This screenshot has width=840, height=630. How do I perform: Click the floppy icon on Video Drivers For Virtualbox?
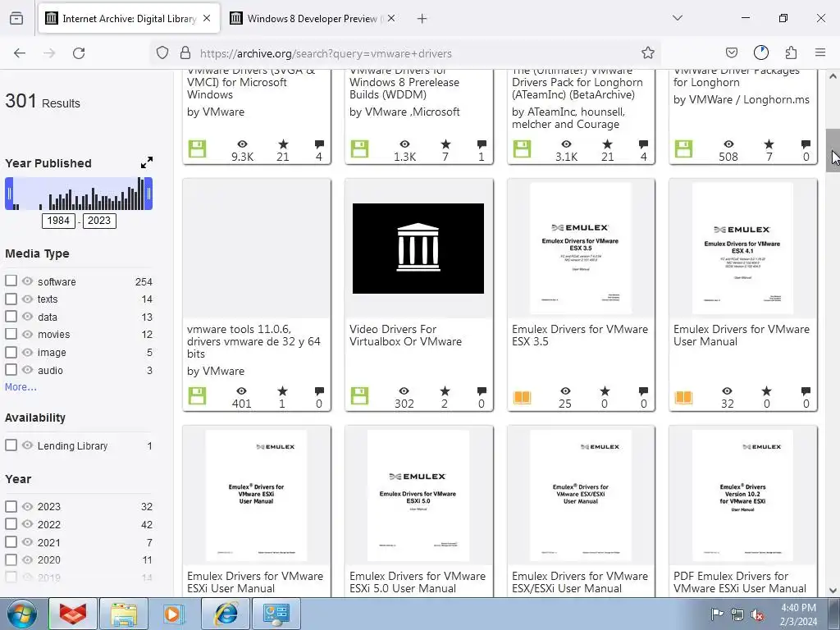click(x=359, y=396)
